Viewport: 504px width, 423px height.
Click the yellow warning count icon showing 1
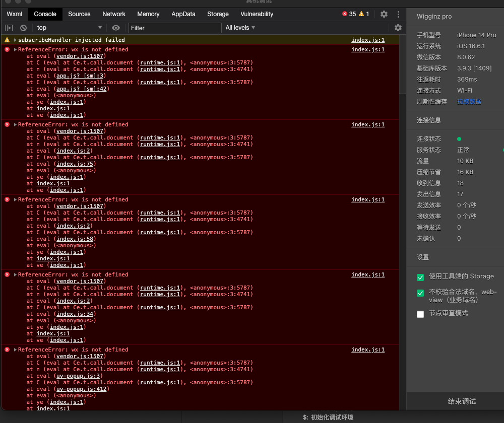pyautogui.click(x=361, y=14)
